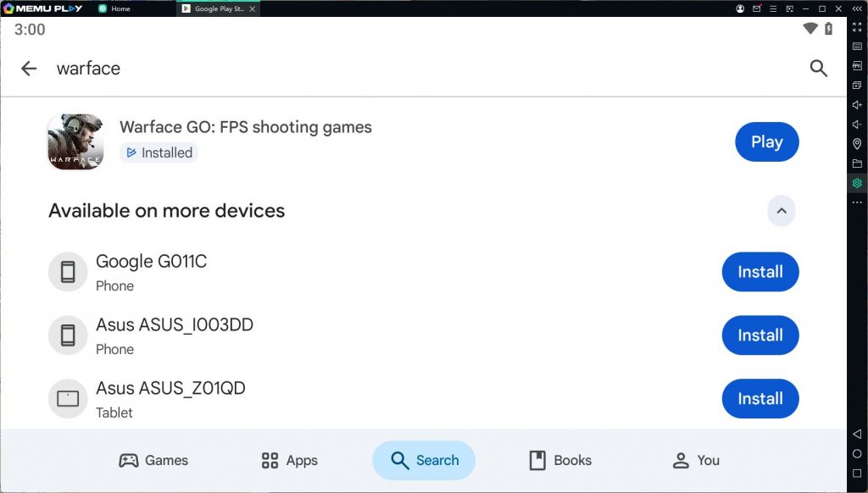This screenshot has height=493, width=868.
Task: Open the GPS location pin tool
Action: (857, 144)
